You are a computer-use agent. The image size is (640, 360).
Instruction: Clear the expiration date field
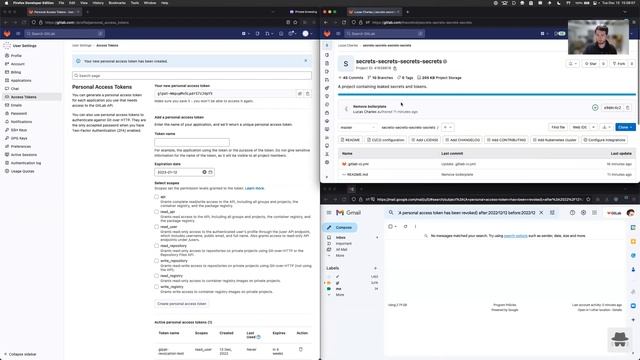point(204,172)
